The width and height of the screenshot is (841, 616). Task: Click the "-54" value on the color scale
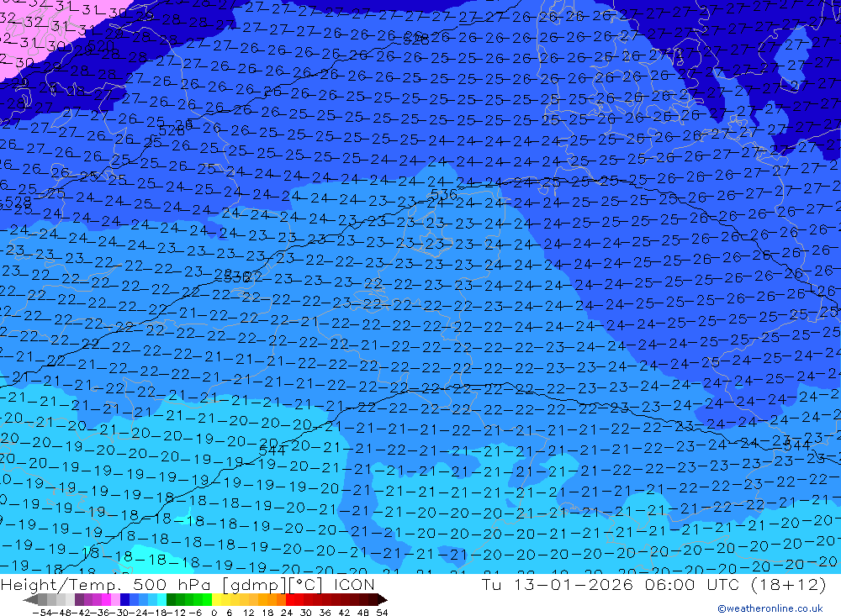click(42, 613)
